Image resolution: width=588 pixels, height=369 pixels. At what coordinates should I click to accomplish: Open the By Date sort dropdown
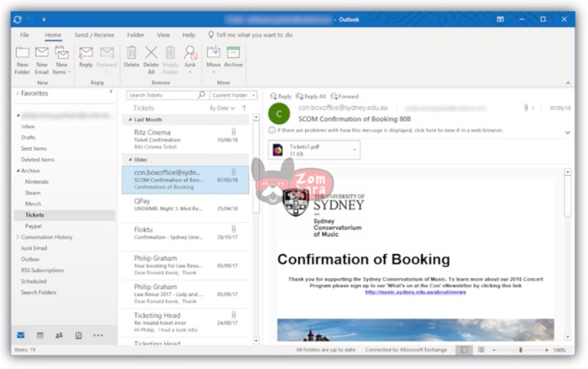(x=222, y=108)
